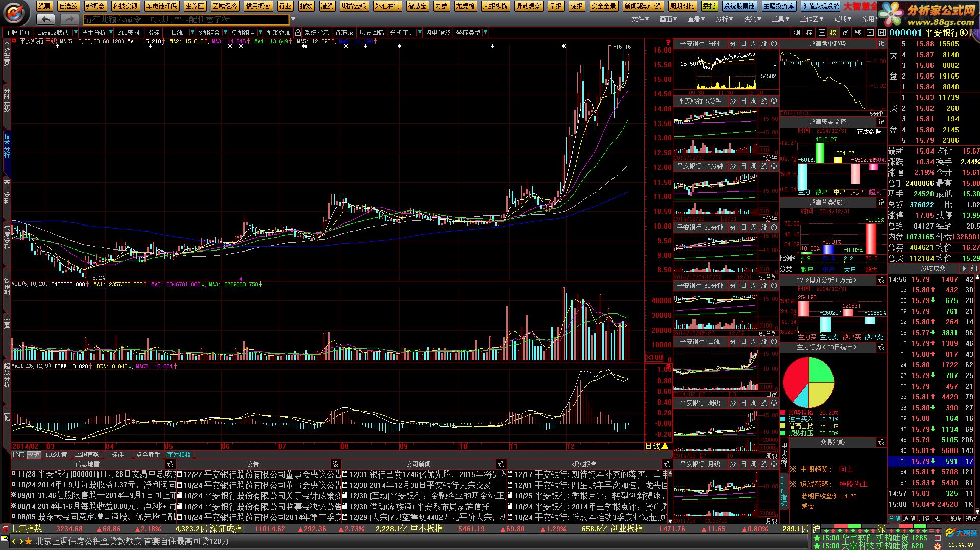Expand command input history dropdown arrow
The width and height of the screenshot is (980, 551).
[x=292, y=20]
